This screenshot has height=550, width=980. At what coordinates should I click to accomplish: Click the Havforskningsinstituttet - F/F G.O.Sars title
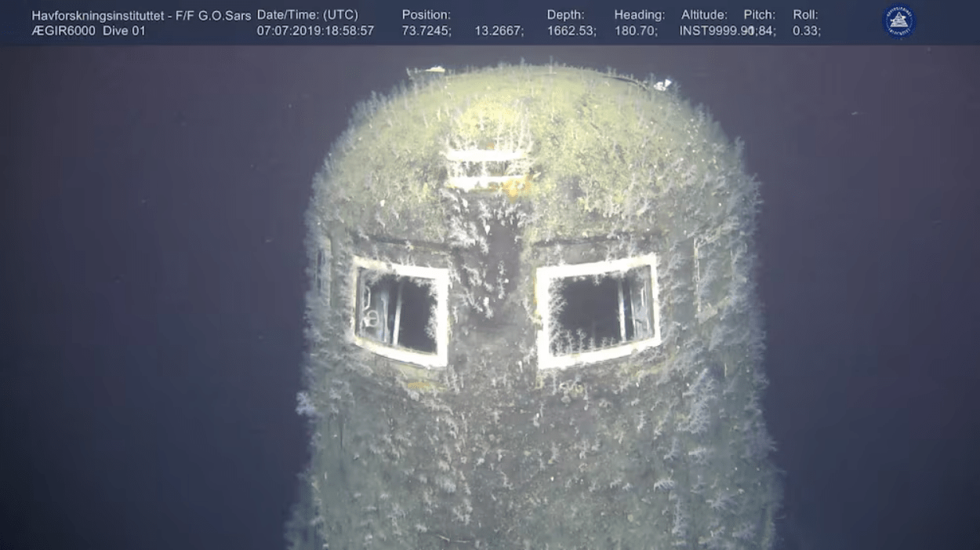[141, 15]
